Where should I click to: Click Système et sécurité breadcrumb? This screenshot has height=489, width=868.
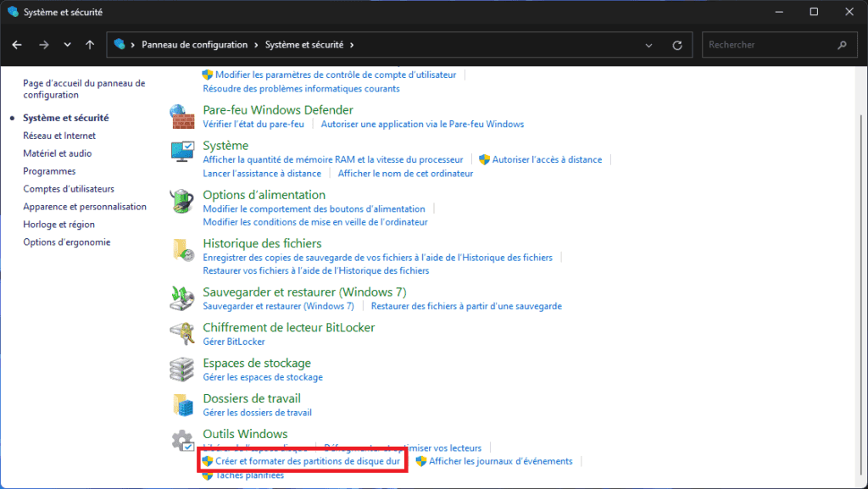[x=304, y=45]
